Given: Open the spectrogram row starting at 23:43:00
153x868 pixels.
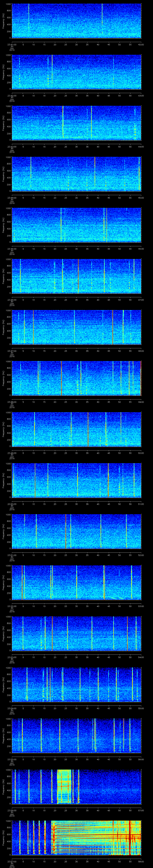Looking at the screenshot, I should pos(77,123).
